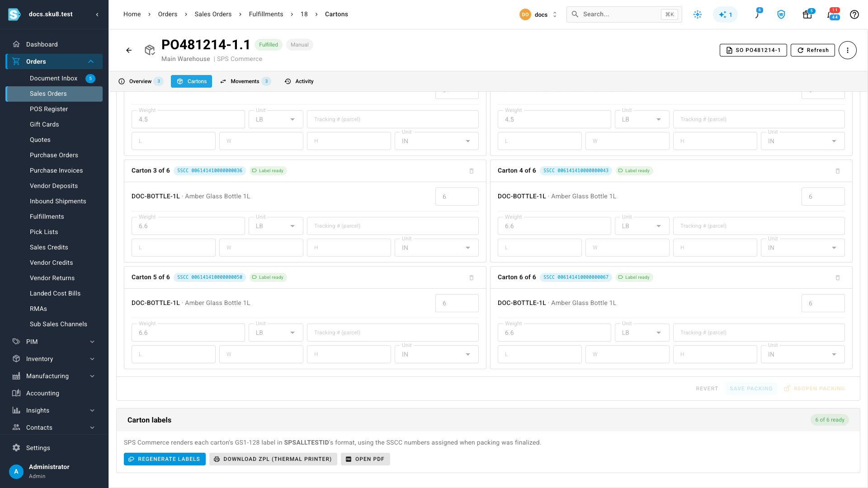This screenshot has width=868, height=488.
Task: Switch to the Activity tab
Action: click(299, 81)
